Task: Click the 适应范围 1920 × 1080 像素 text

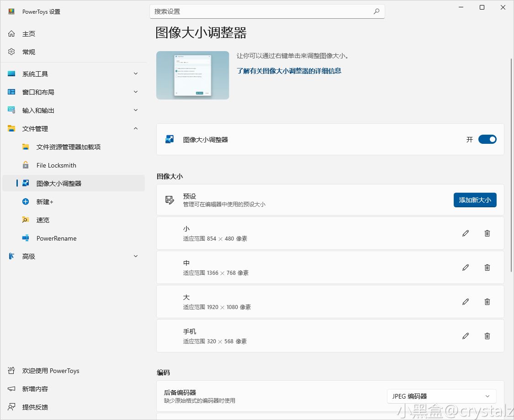Action: pyautogui.click(x=217, y=307)
